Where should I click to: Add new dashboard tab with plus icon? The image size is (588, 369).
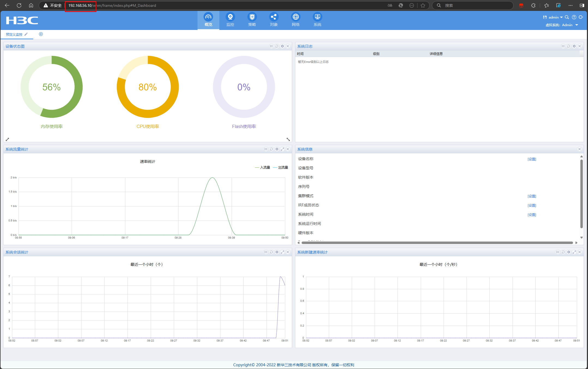point(41,34)
